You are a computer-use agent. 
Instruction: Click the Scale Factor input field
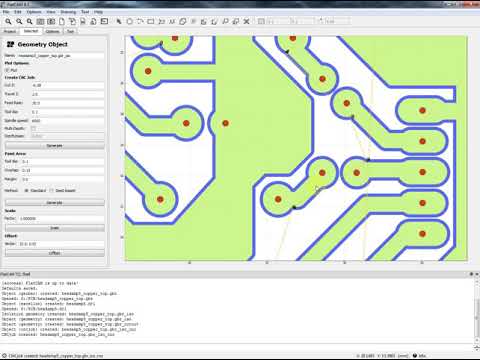(x=61, y=219)
